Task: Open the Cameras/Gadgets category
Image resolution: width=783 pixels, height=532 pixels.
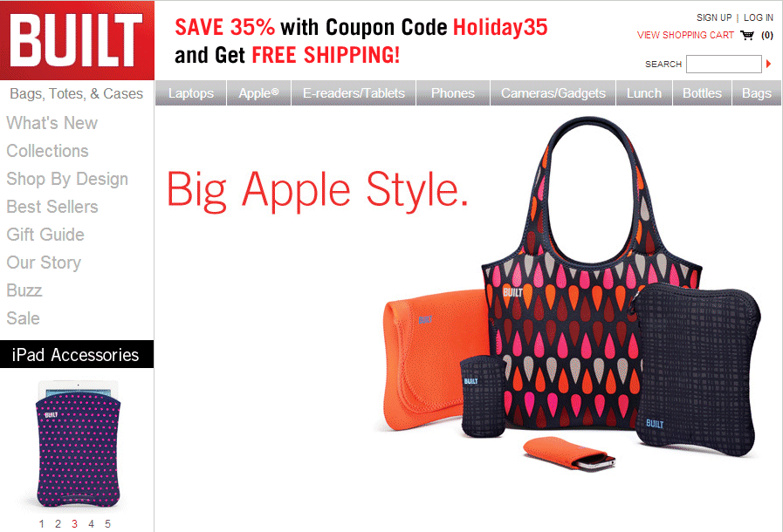Action: pos(553,92)
